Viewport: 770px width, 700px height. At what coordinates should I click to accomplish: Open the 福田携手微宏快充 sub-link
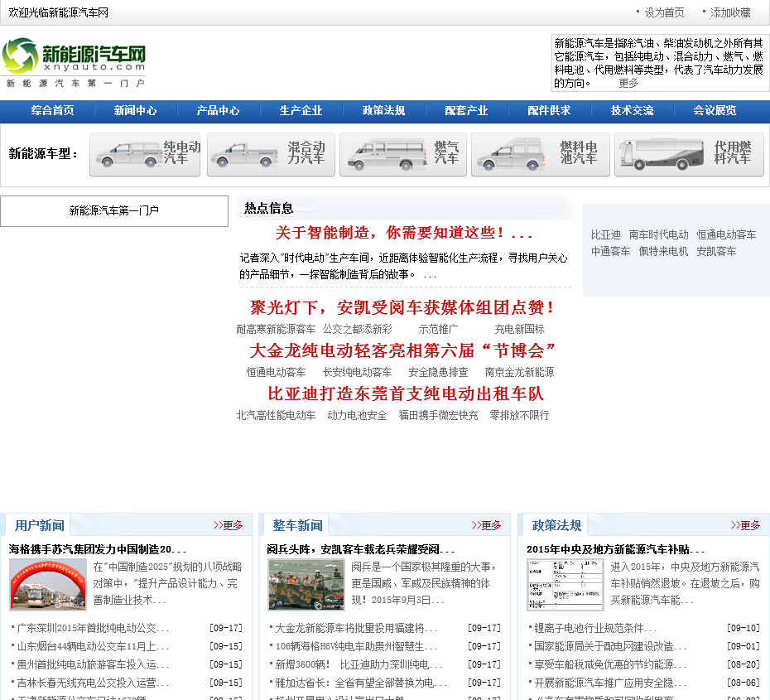[438, 416]
